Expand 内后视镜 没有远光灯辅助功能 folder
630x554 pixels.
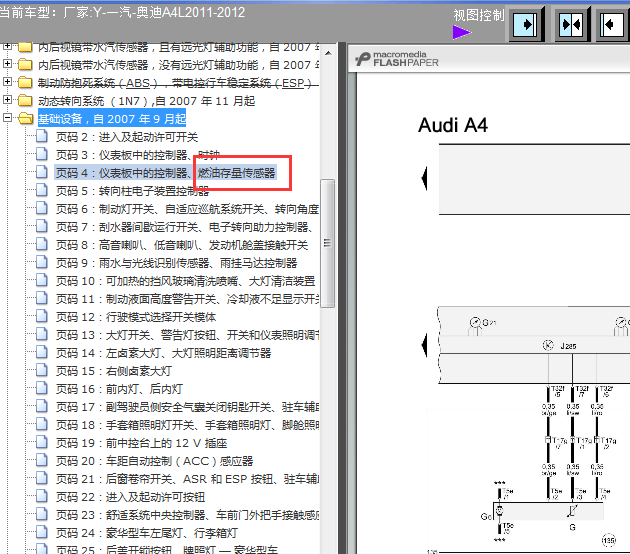coord(7,63)
